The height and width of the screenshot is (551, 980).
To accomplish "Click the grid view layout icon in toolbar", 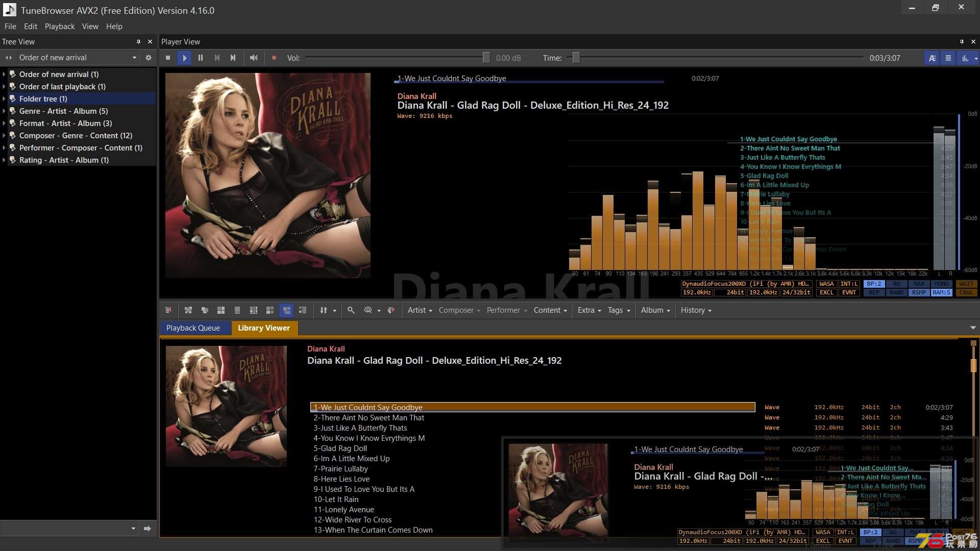I will click(220, 310).
